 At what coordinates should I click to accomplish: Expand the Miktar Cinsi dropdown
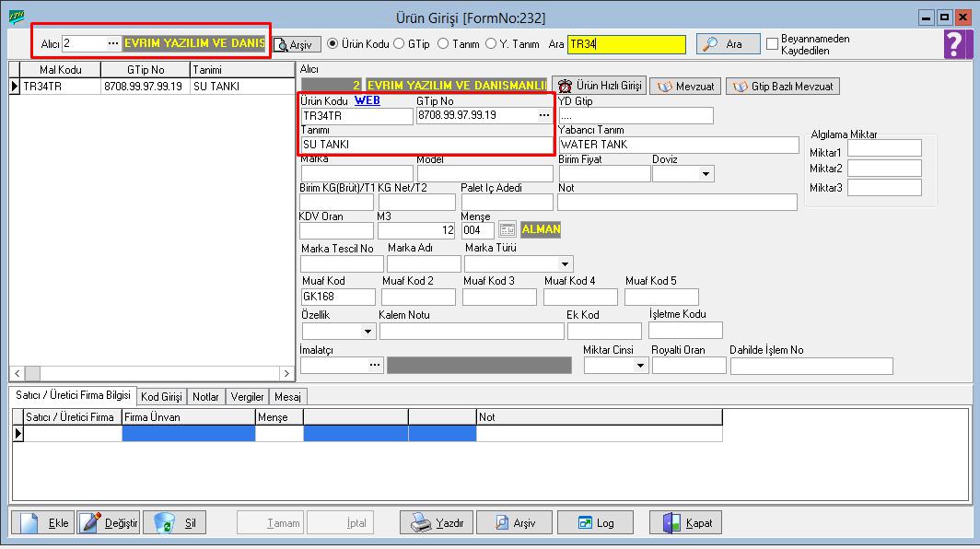[641, 366]
